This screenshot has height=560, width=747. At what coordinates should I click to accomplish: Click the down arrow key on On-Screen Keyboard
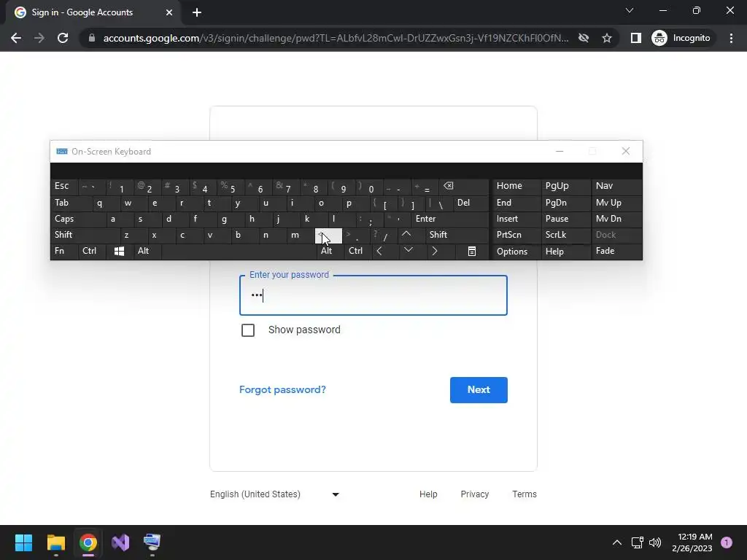tap(409, 251)
